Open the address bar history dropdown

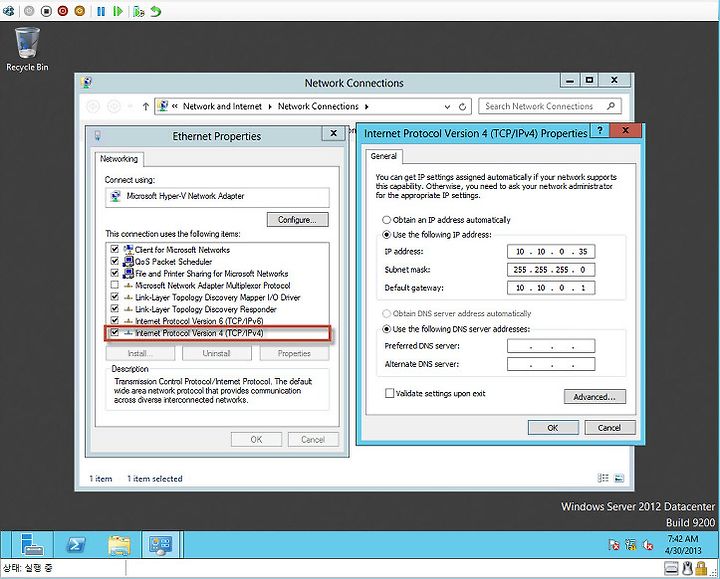click(447, 107)
